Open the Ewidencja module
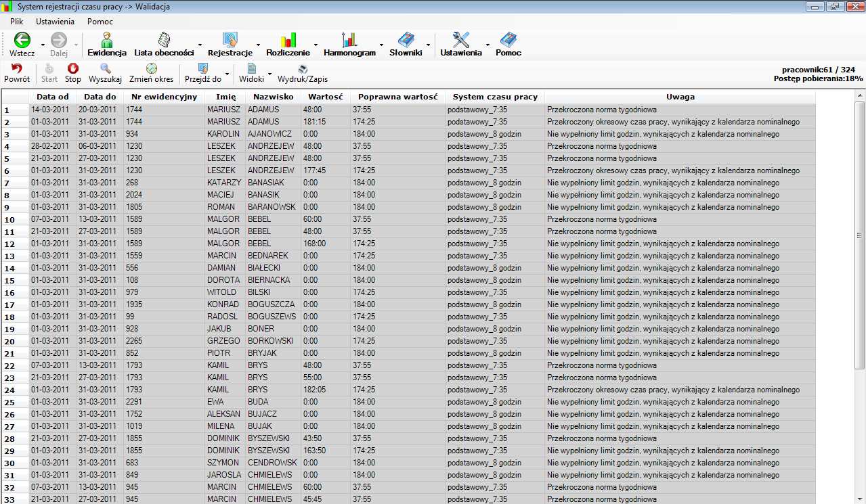This screenshot has height=504, width=866. point(107,44)
